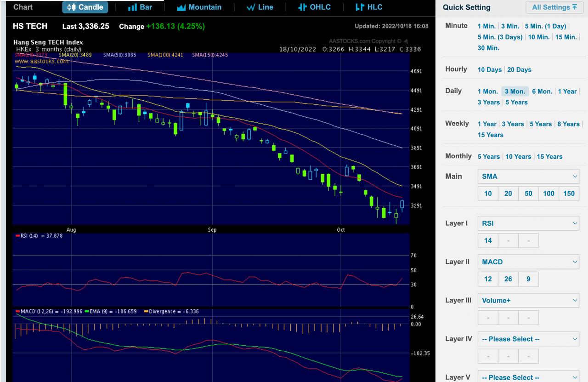Viewport: 588px width, 382px height.
Task: Choose 3 Years in the Daily row
Action: point(489,102)
